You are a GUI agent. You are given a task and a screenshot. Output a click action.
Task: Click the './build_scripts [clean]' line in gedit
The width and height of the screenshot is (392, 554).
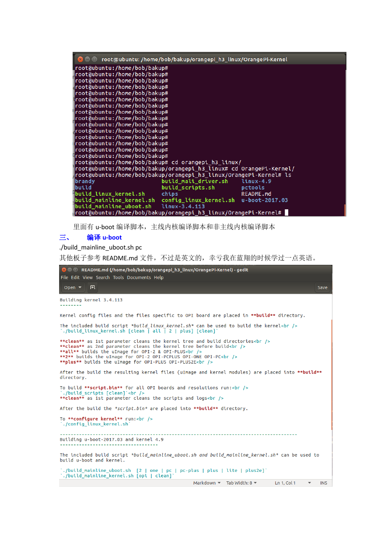pyautogui.click(x=102, y=393)
